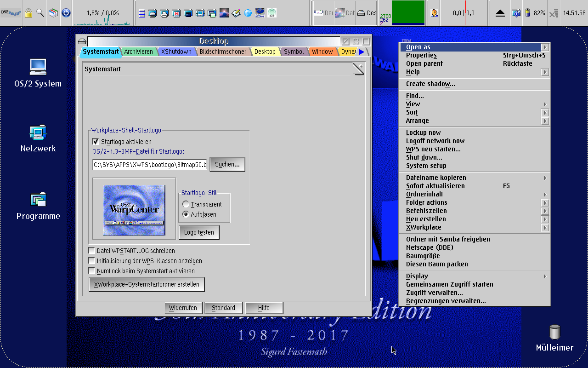Viewport: 588px width, 368px height.
Task: Expand the 'Folder actions' submenu arrow
Action: [x=545, y=203]
